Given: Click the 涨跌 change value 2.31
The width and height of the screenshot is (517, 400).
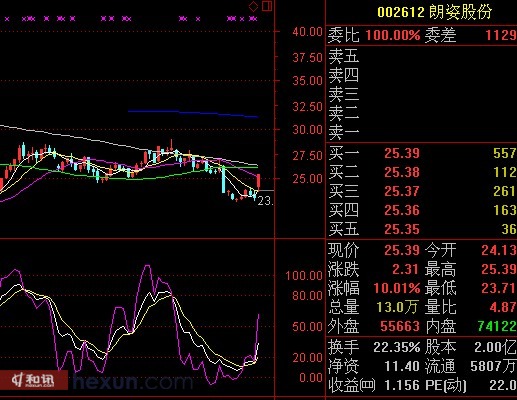Looking at the screenshot, I should click(405, 269).
